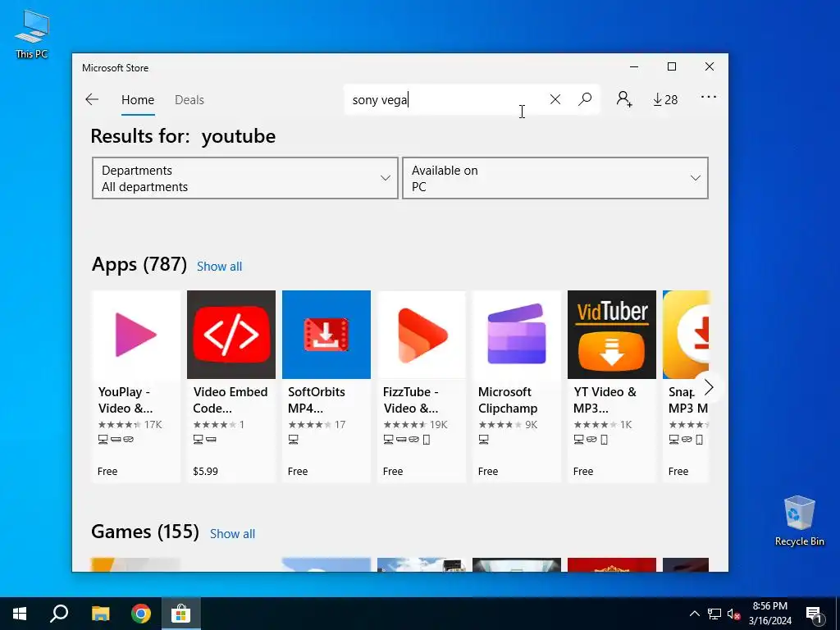Switch to the Home tab
The image size is (840, 630).
138,100
